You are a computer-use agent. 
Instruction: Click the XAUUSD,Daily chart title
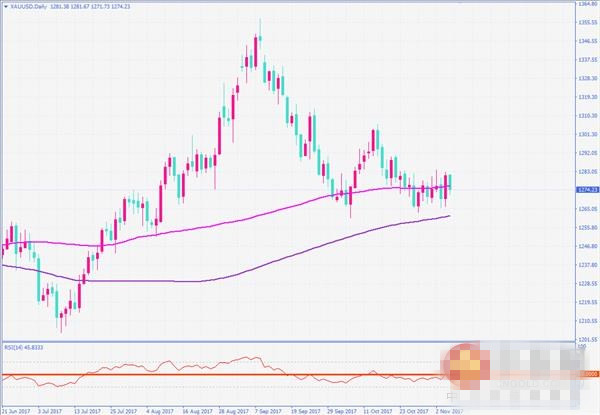tap(32, 8)
